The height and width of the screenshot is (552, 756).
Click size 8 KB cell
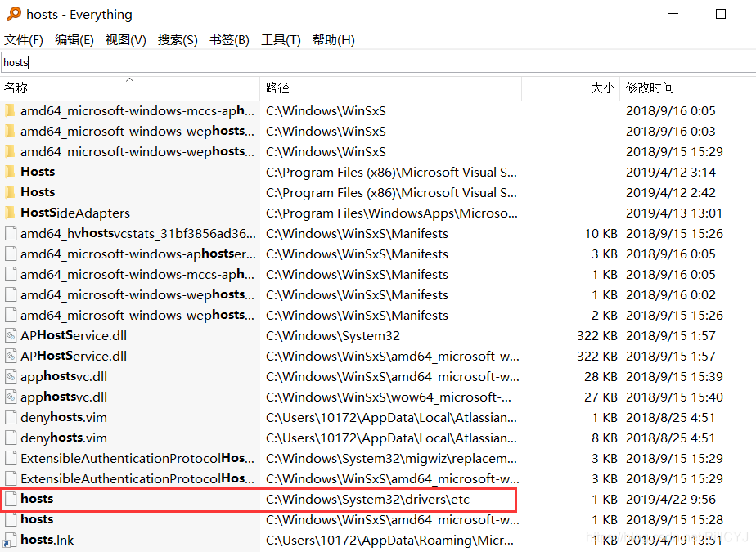(x=605, y=438)
